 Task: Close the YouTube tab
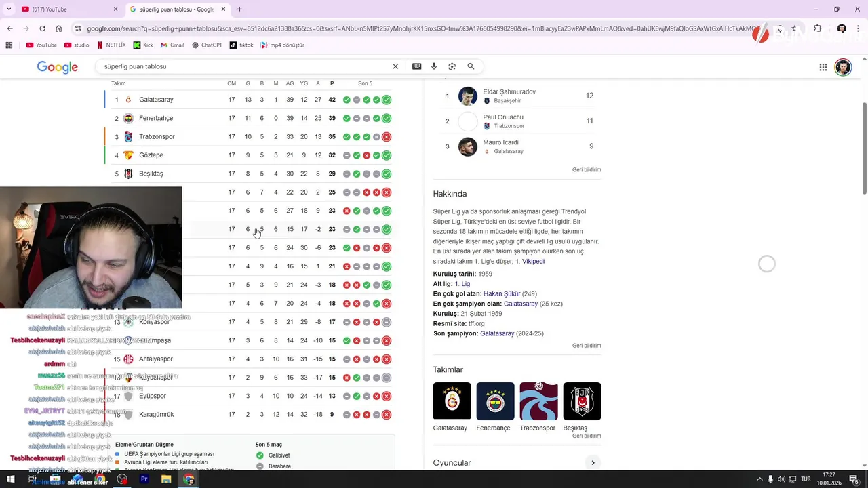click(115, 9)
